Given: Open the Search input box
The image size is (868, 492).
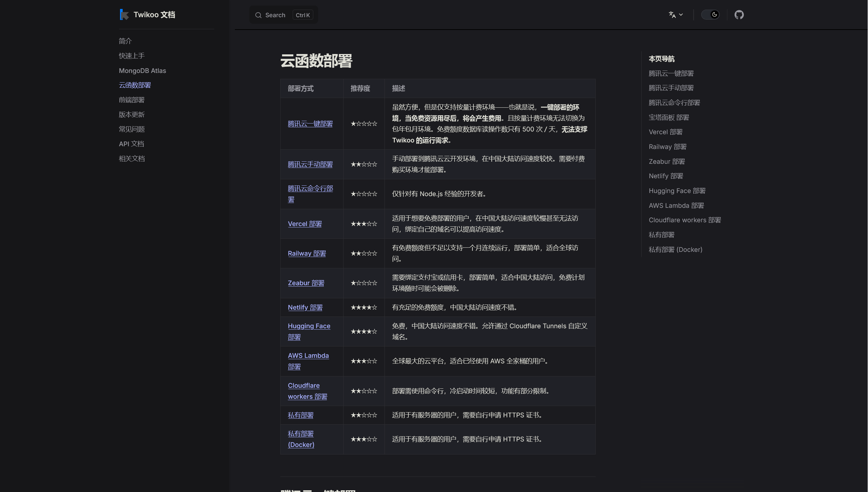Looking at the screenshot, I should click(284, 15).
